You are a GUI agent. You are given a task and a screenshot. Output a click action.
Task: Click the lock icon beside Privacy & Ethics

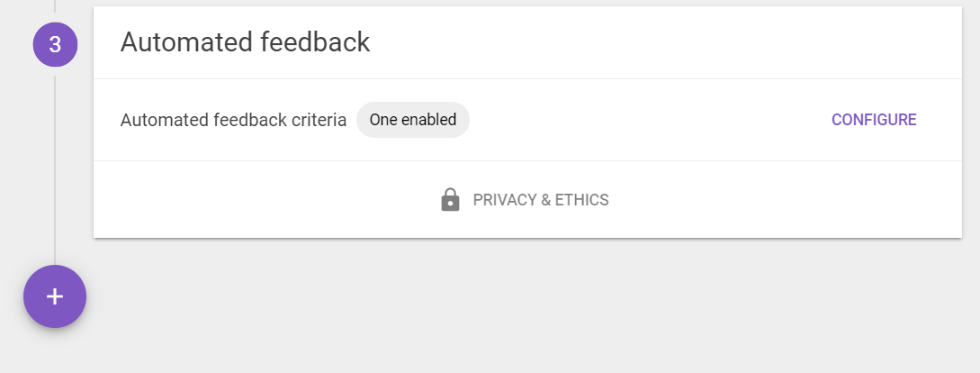click(450, 200)
